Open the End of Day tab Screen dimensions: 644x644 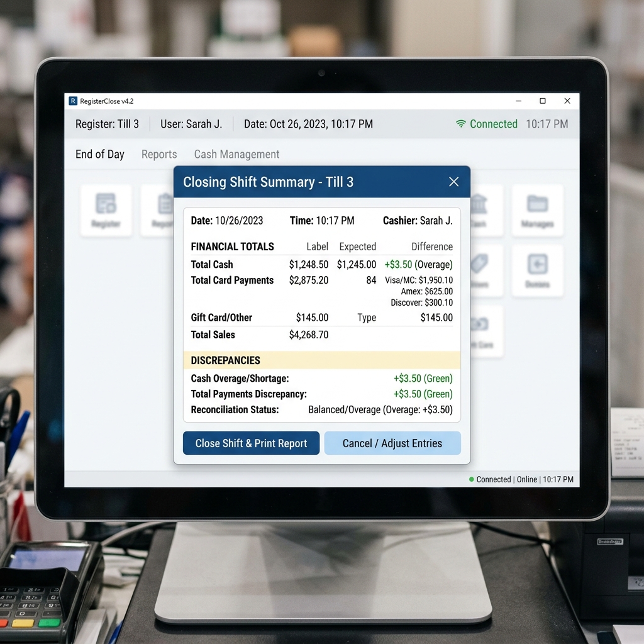[x=100, y=155]
